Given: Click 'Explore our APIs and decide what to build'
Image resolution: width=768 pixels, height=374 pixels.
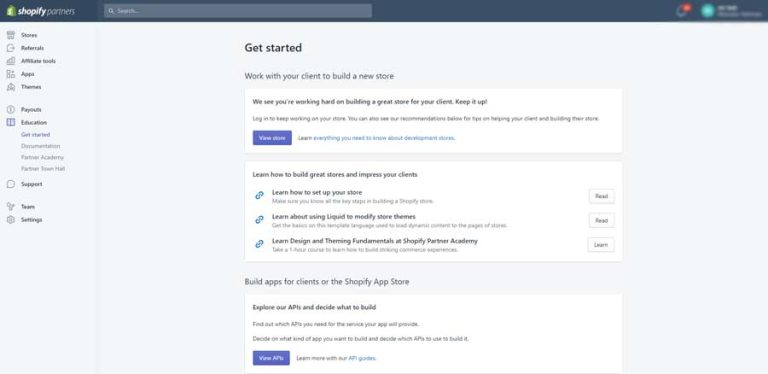Looking at the screenshot, I should click(x=314, y=307).
